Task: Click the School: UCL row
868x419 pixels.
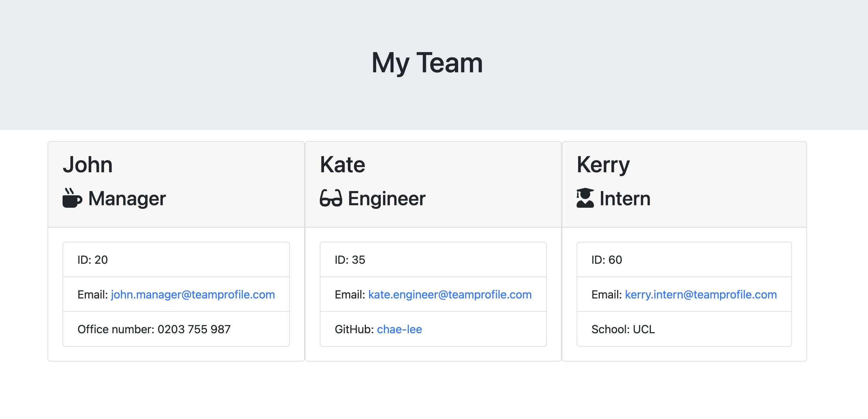Action: 684,329
